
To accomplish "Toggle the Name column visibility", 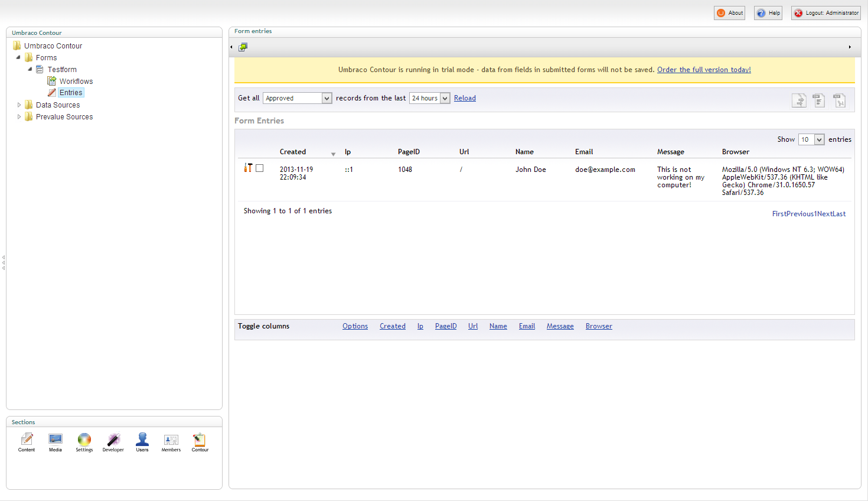I will click(498, 326).
